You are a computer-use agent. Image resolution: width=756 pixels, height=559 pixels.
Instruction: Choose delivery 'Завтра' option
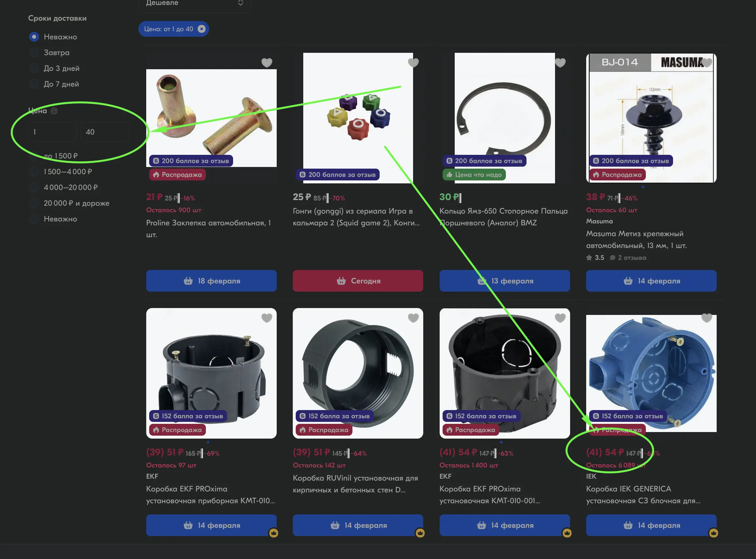coord(34,52)
